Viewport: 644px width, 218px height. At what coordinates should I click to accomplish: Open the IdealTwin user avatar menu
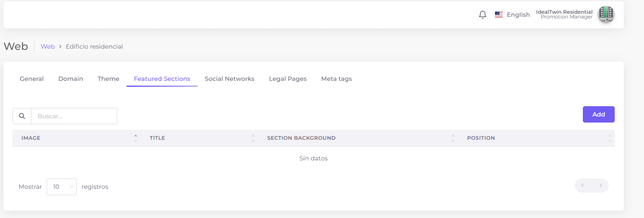(606, 15)
